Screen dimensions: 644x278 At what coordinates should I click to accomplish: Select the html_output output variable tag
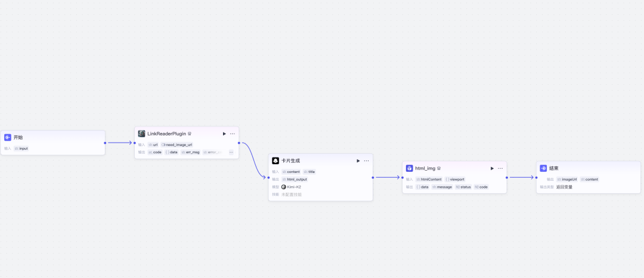click(295, 179)
